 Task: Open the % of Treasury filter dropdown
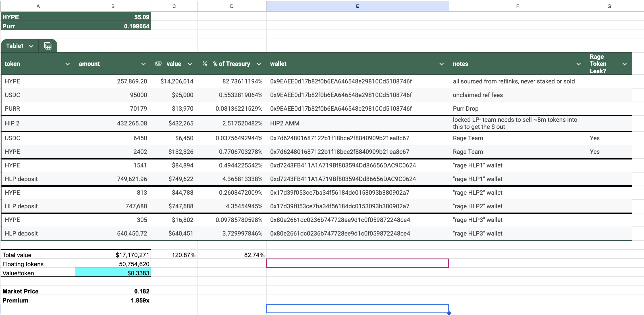[259, 64]
